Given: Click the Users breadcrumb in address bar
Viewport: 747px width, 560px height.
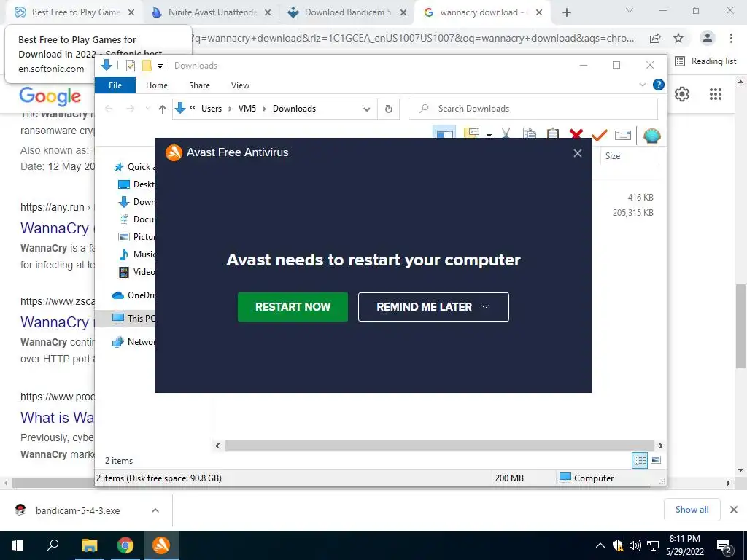Looking at the screenshot, I should pos(211,109).
